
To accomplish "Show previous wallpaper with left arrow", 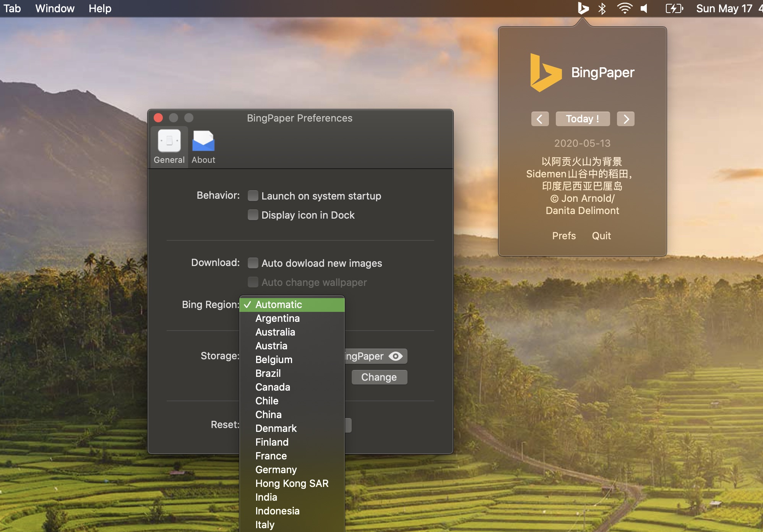I will point(540,119).
